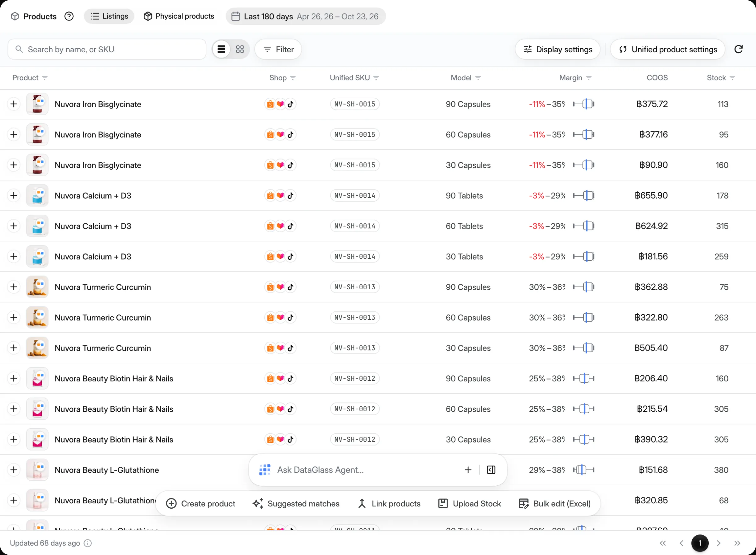Open the Filter button
The height and width of the screenshot is (555, 756).
[278, 49]
